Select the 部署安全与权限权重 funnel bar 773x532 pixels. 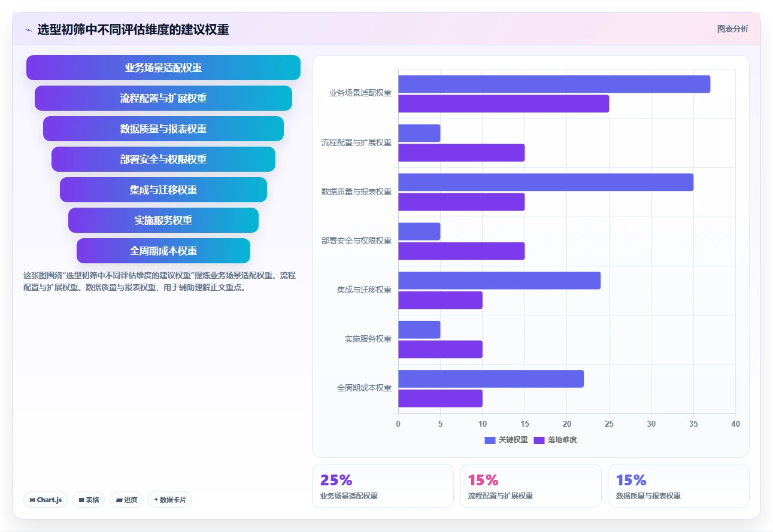[x=163, y=159]
